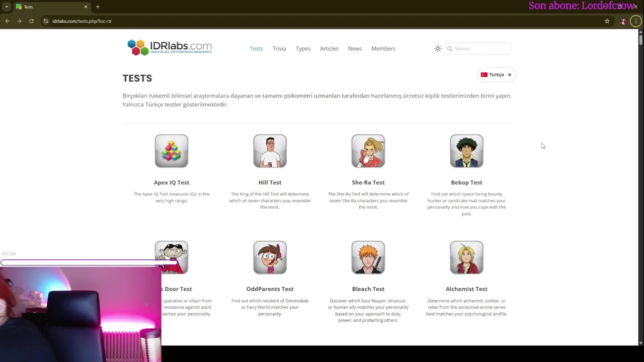Click the 'OddParents Test' title link
This screenshot has width=644, height=362.
coord(270,289)
